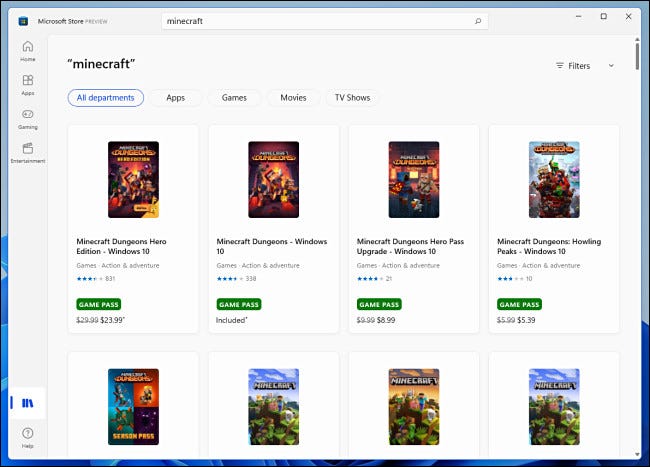The image size is (650, 467).
Task: Open the Library icon in sidebar
Action: pos(27,402)
